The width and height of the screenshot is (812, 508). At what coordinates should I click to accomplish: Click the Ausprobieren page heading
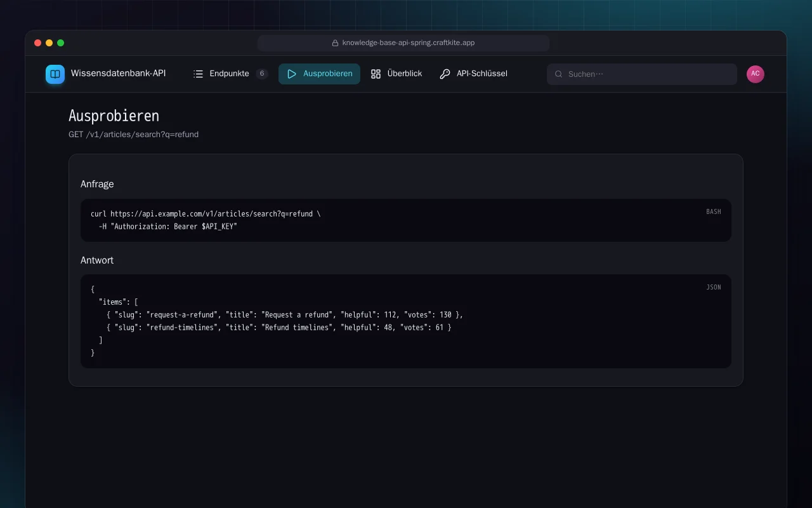tap(114, 116)
